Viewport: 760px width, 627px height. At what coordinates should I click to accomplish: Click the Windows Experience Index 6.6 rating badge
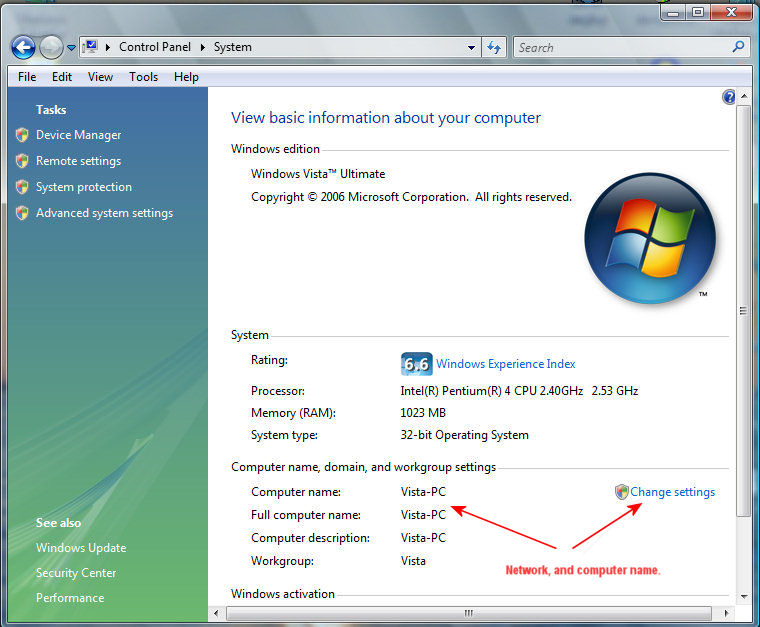click(415, 364)
